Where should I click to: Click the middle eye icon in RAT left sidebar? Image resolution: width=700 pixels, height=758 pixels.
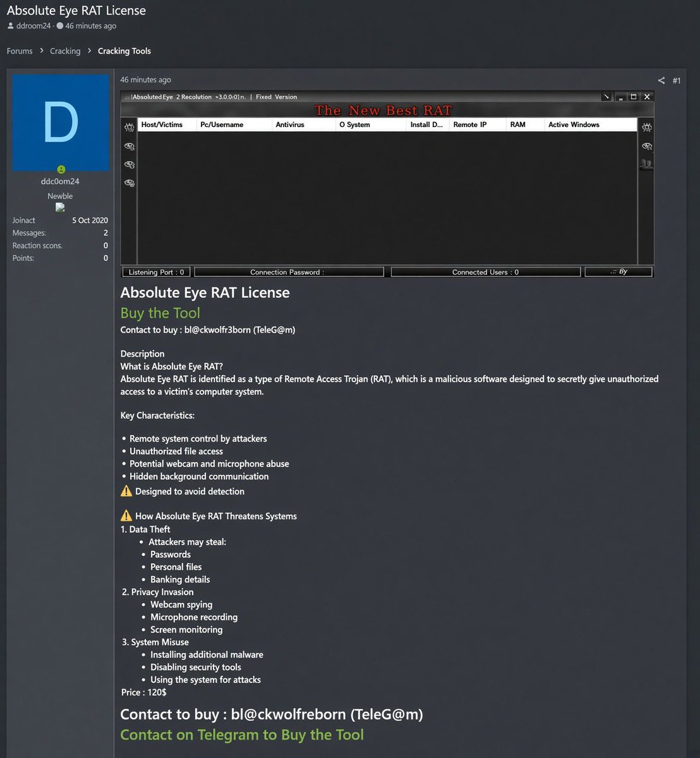(130, 165)
